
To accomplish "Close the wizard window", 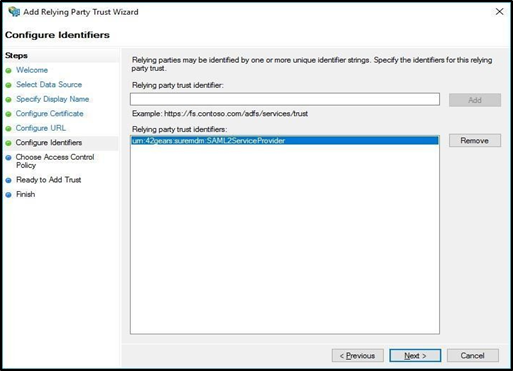I will 499,12.
